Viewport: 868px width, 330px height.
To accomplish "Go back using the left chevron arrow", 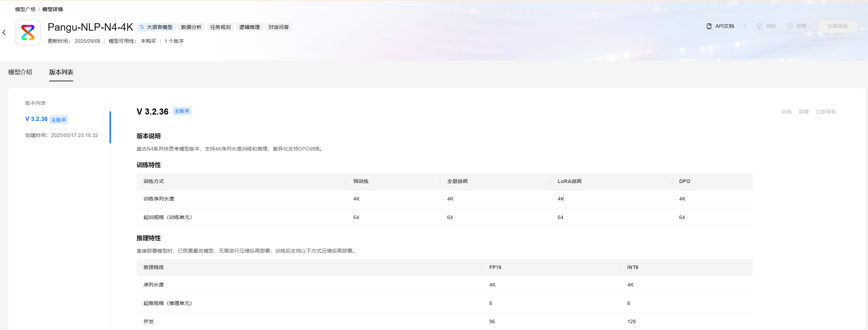I will 4,32.
